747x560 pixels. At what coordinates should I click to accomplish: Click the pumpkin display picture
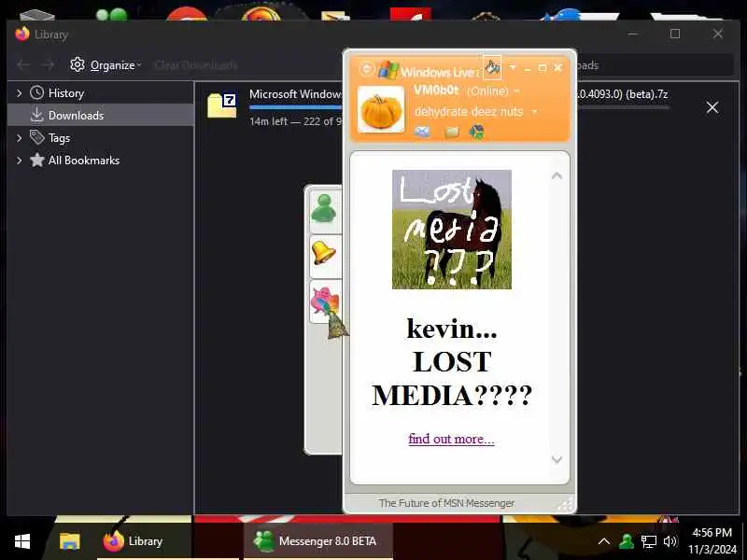tap(381, 110)
